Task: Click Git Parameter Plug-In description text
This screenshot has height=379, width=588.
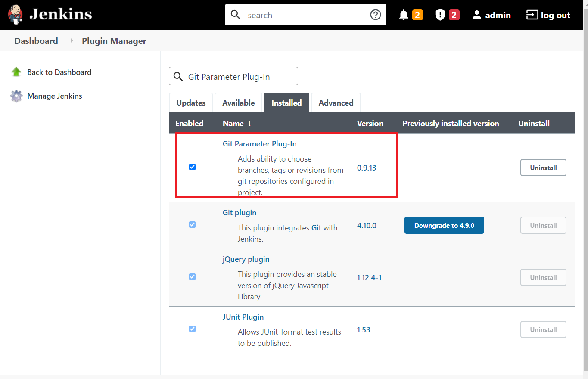Action: (x=291, y=176)
